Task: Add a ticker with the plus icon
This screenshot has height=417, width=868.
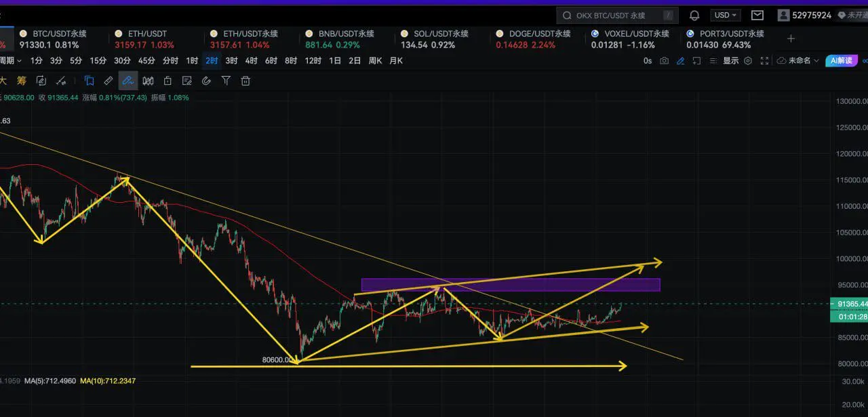Action: (791, 39)
